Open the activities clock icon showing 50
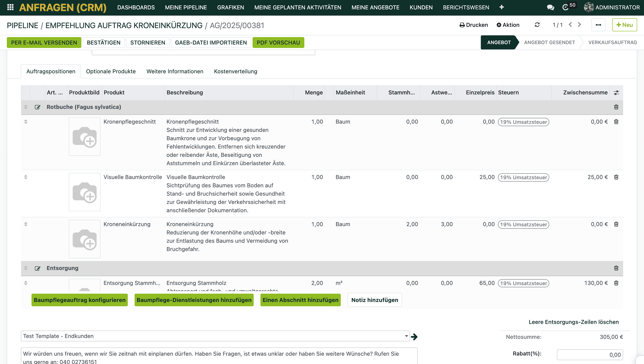644x364 pixels. (565, 7)
